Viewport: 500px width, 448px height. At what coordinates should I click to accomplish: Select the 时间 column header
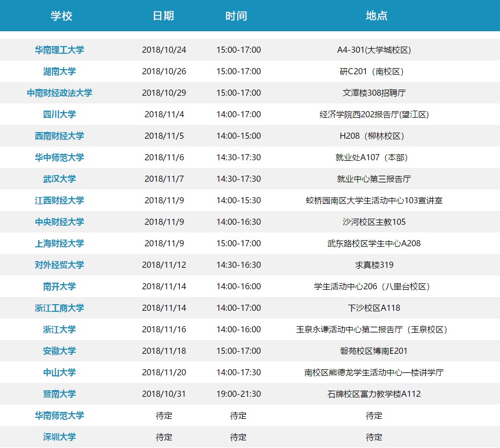(x=236, y=15)
